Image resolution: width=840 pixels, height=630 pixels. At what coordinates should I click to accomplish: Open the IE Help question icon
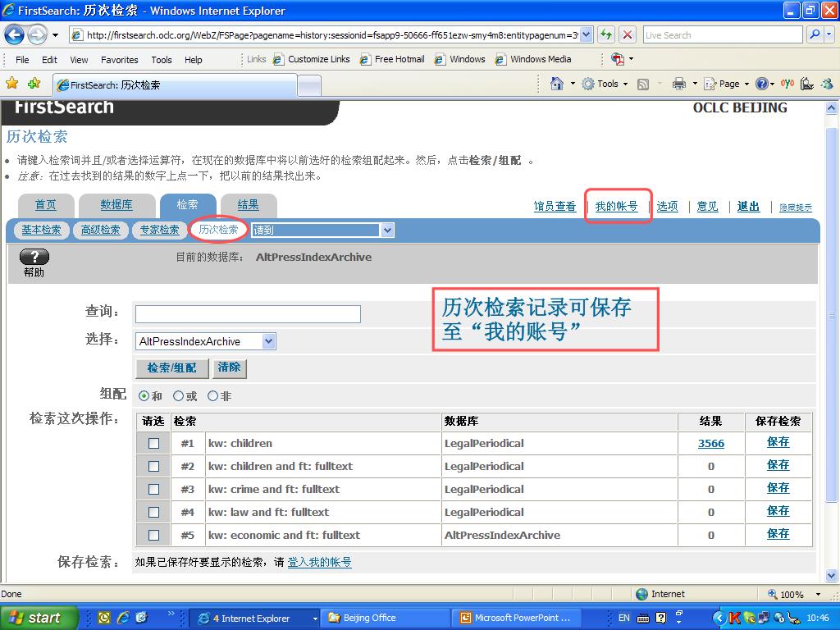coord(762,84)
